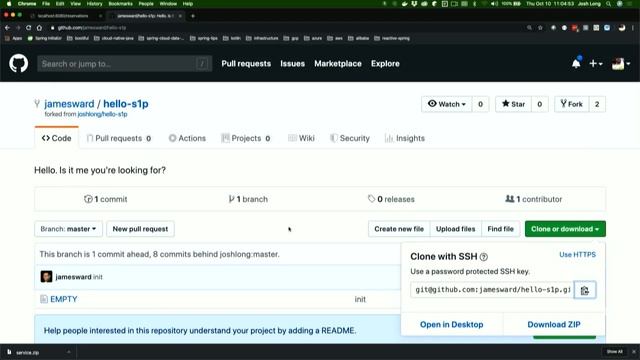Copy the SSH clone URL to clipboard
Image resolution: width=640 pixels, height=360 pixels.
pos(584,290)
